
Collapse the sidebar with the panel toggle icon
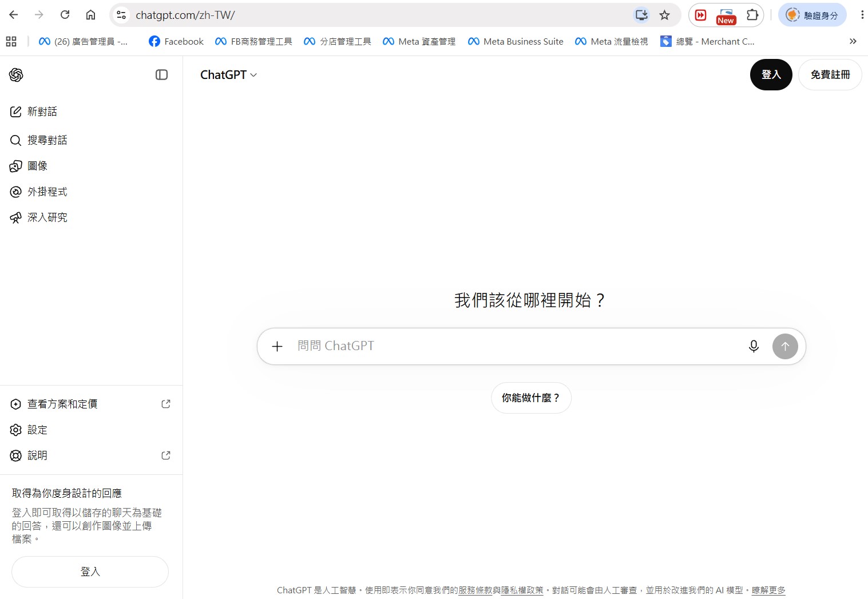click(161, 75)
